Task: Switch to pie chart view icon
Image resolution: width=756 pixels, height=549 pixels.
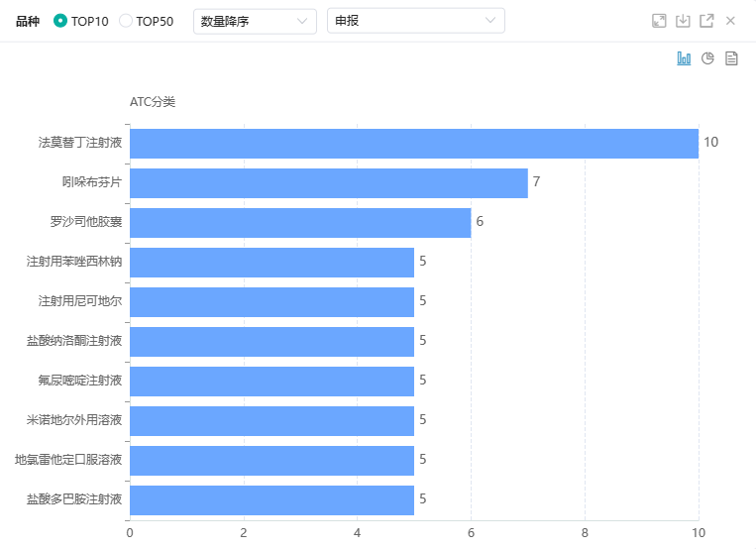Action: pos(707,58)
